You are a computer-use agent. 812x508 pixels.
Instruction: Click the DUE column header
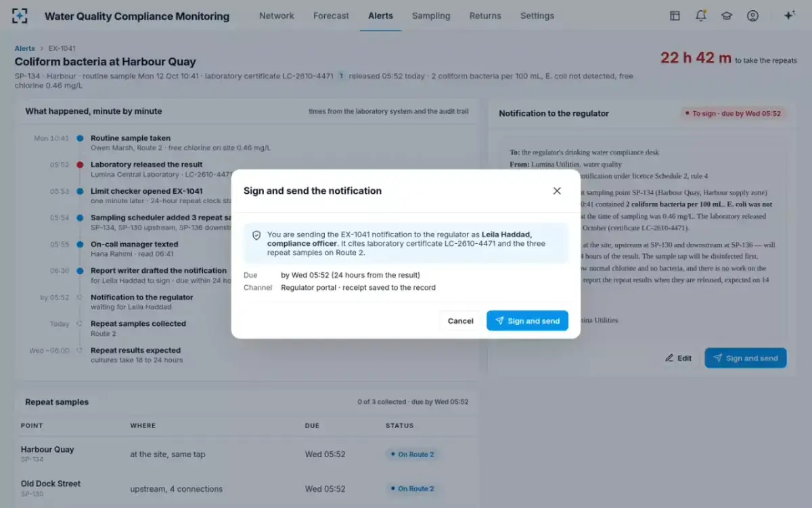point(312,426)
